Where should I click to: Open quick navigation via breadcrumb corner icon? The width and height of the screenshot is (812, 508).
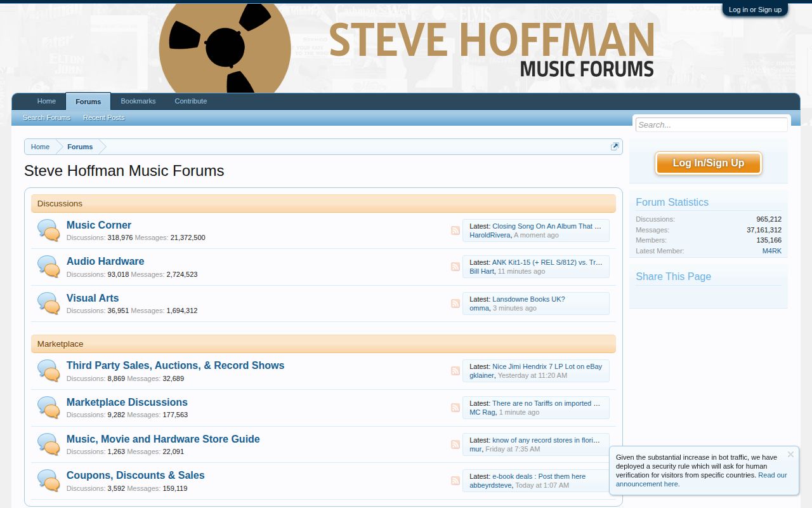pyautogui.click(x=614, y=145)
